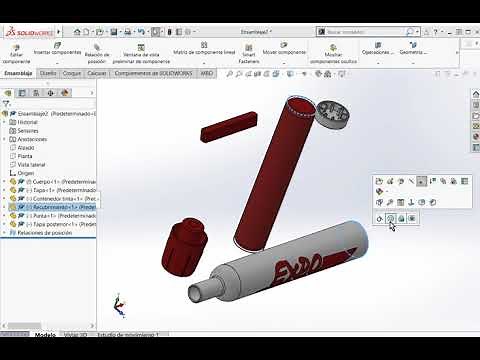
Task: Click the Print icon in the top toolbar
Action: point(128,32)
